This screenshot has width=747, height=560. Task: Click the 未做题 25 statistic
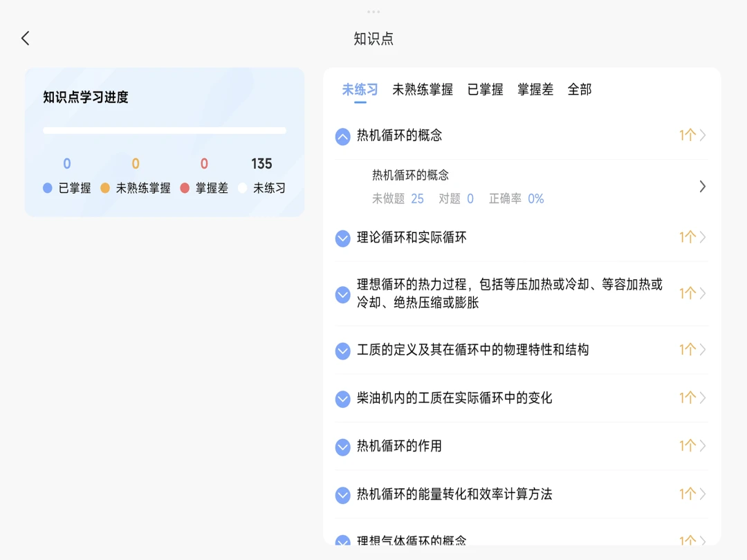pyautogui.click(x=398, y=198)
